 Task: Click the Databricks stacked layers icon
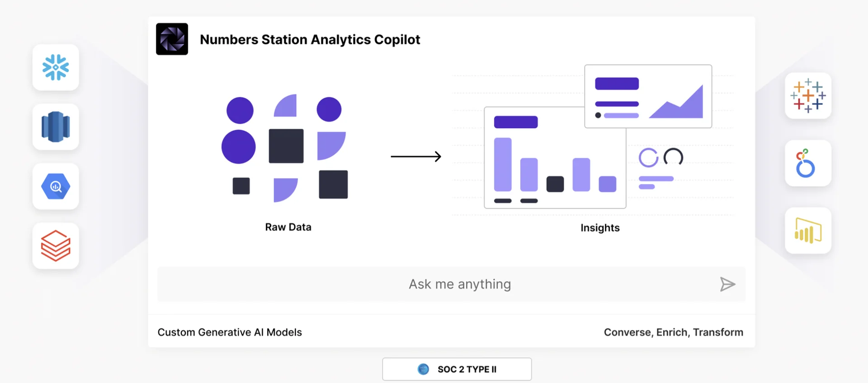[56, 246]
